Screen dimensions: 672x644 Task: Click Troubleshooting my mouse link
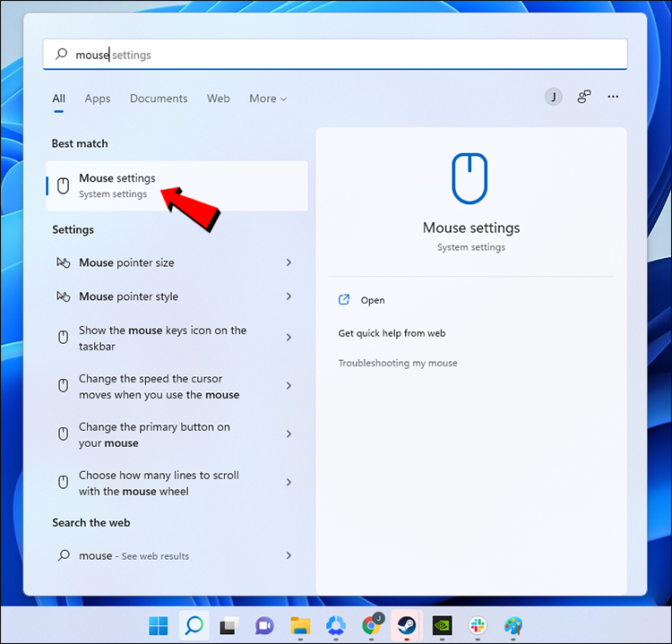coord(398,363)
